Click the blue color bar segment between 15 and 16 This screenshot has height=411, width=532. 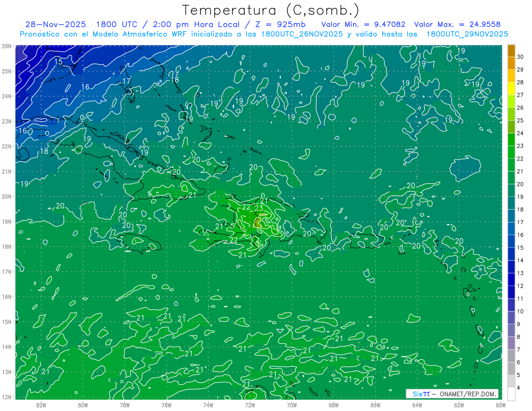511,241
